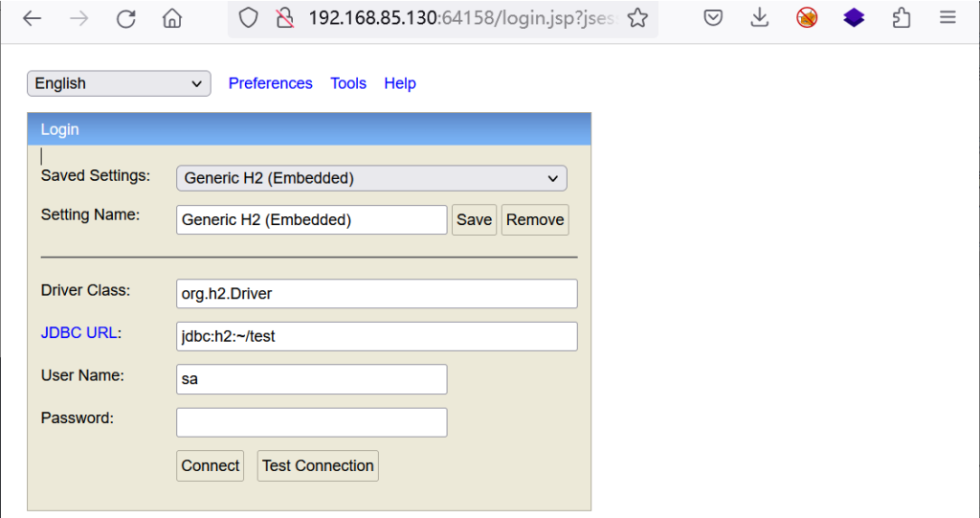Screen dimensions: 980x518
Task: Expand the Saved Settings dropdown
Action: [372, 178]
